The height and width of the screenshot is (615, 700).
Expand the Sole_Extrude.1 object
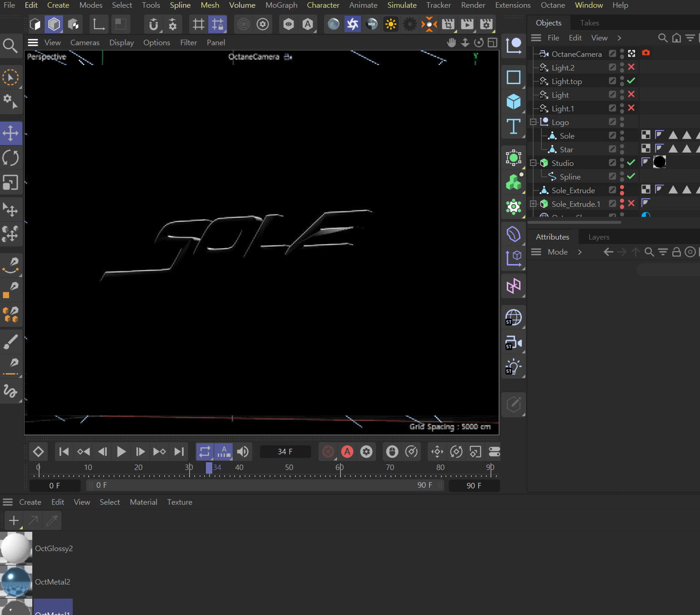point(533,204)
